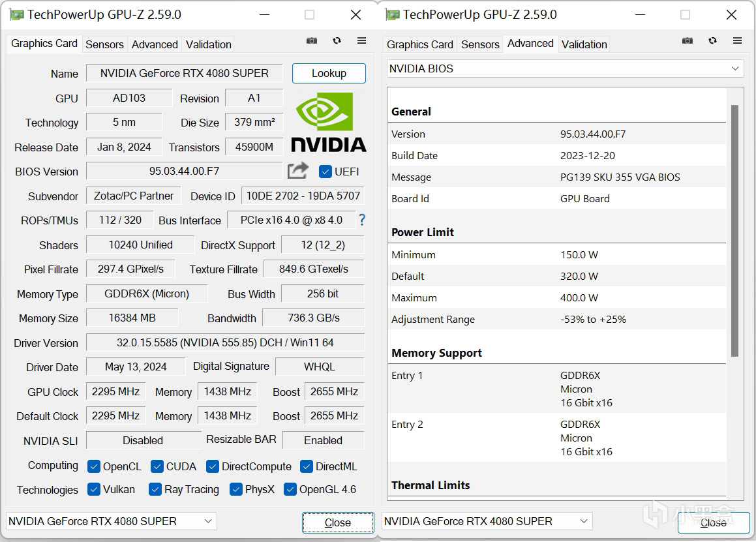This screenshot has height=542, width=756.
Task: Switch to Sensors tab in left window
Action: click(104, 44)
